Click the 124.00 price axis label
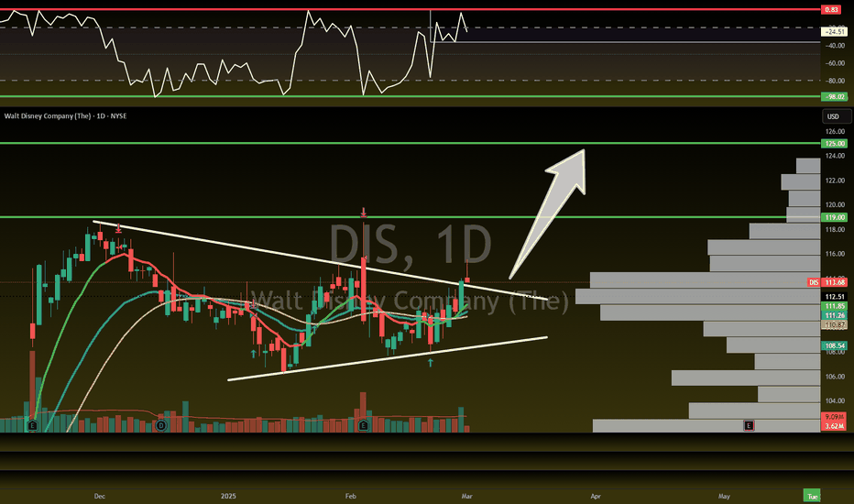This screenshot has width=854, height=504. click(x=835, y=156)
